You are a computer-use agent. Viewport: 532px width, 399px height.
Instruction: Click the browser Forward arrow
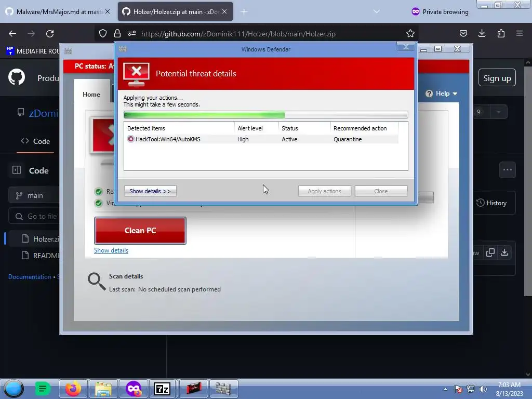(31, 34)
